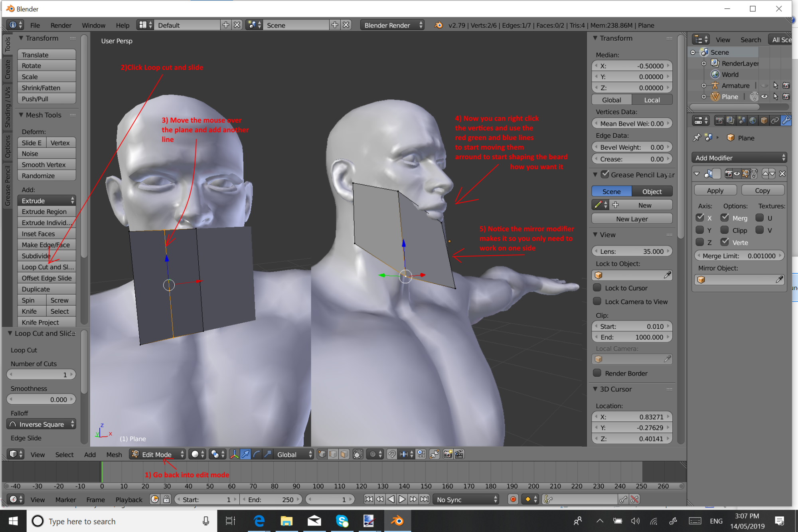The height and width of the screenshot is (532, 798).
Task: Click the record auto-keyframe button
Action: pos(513,499)
